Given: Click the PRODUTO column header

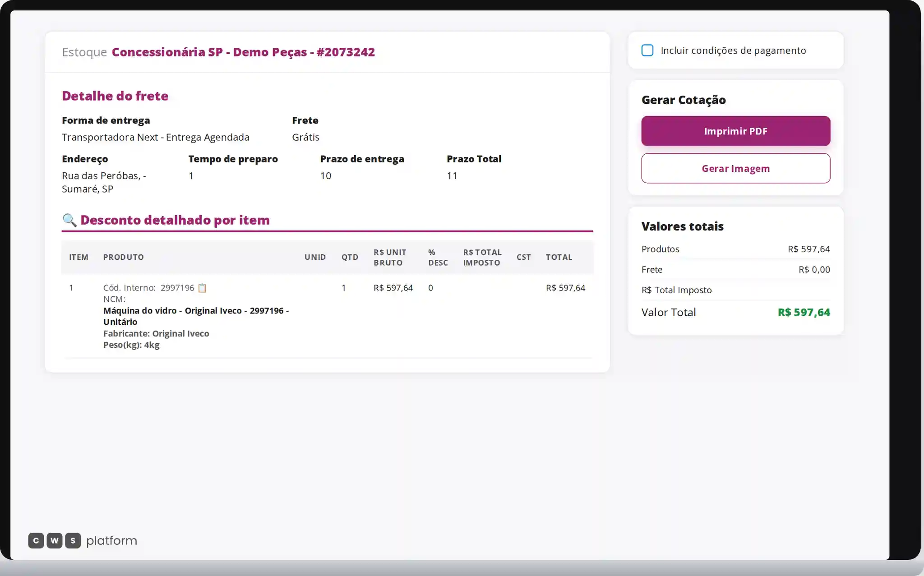Looking at the screenshot, I should pos(124,257).
